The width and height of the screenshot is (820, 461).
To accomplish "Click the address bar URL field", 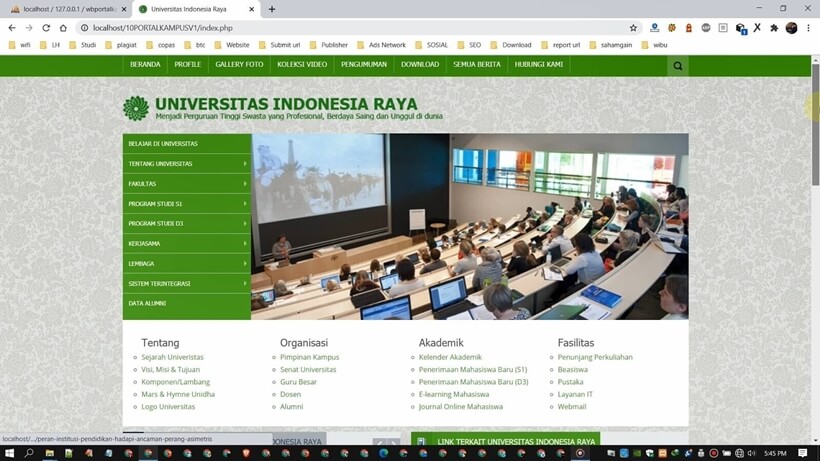I will pos(356,28).
